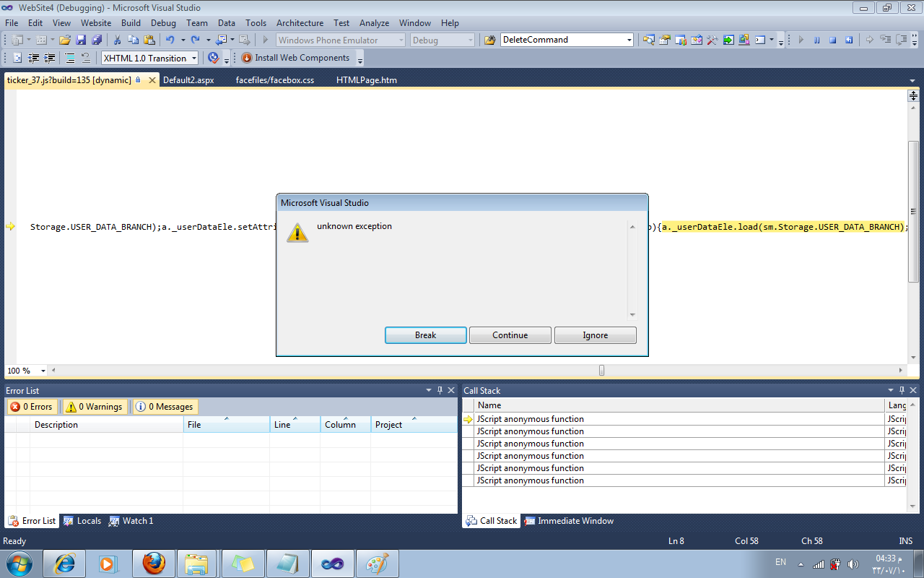Close the ticker_37.js document tab
924x578 pixels.
pyautogui.click(x=152, y=80)
